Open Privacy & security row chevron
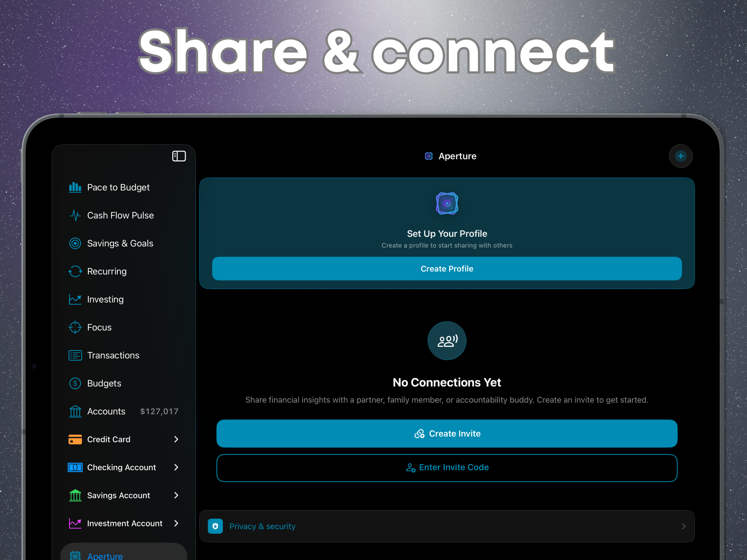This screenshot has width=747, height=560. [683, 526]
